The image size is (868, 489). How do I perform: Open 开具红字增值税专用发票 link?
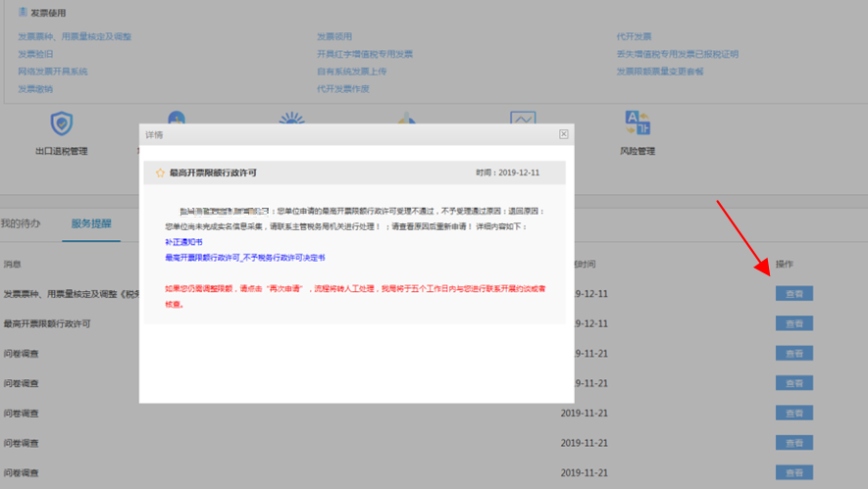point(365,54)
